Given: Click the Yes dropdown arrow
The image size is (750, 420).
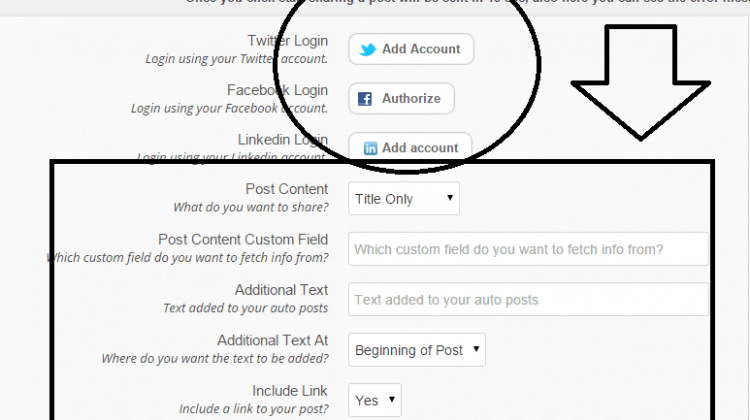Looking at the screenshot, I should (392, 399).
